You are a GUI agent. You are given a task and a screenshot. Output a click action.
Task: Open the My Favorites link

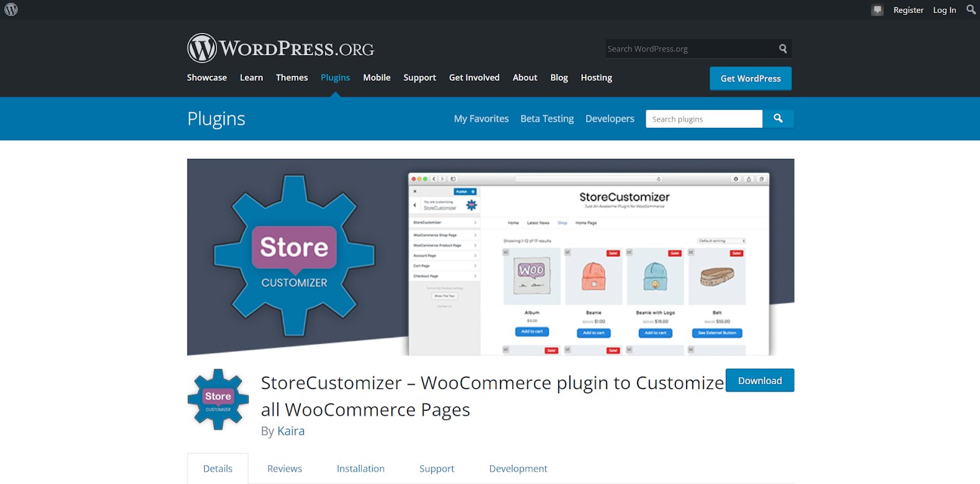pos(481,119)
